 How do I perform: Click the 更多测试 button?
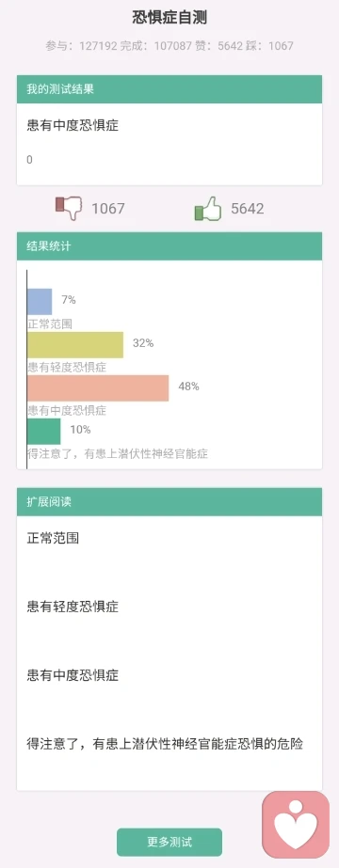[x=169, y=842]
